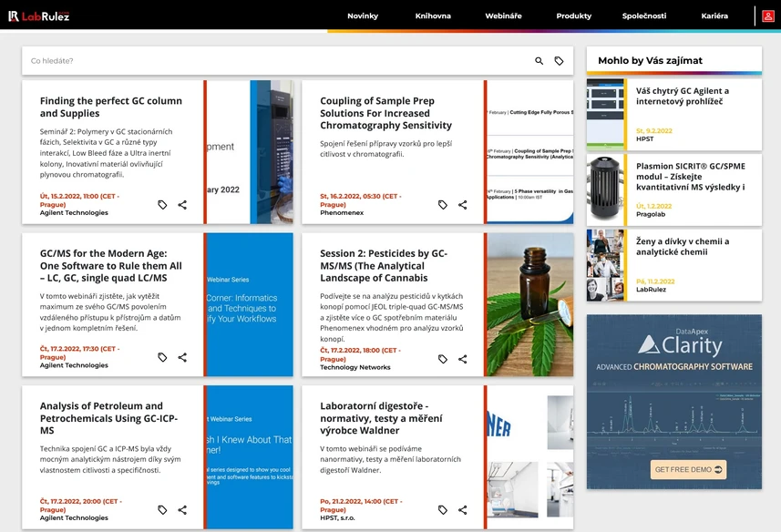Screen dimensions: 781x532
Task: Click 'Phenomenex' organizer name
Action: click(x=342, y=212)
